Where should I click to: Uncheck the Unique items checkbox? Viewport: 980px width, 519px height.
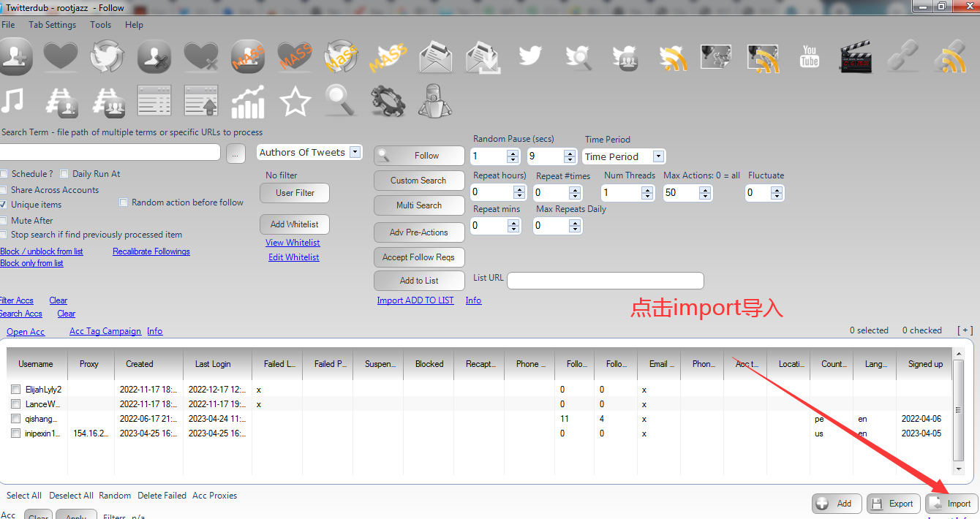4,205
